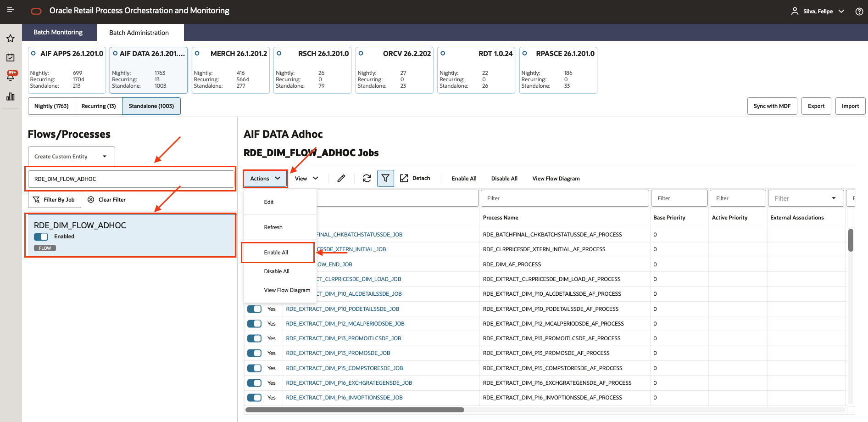868x422 pixels.
Task: Toggle switch for RDE_EXTRACT_DIM_P16_INVOPTIONSSDE_JOB
Action: 254,398
